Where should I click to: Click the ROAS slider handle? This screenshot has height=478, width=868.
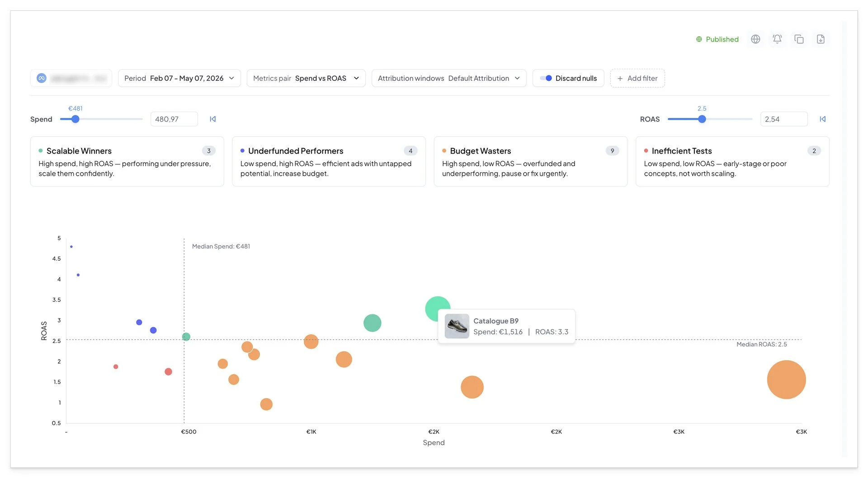tap(702, 119)
